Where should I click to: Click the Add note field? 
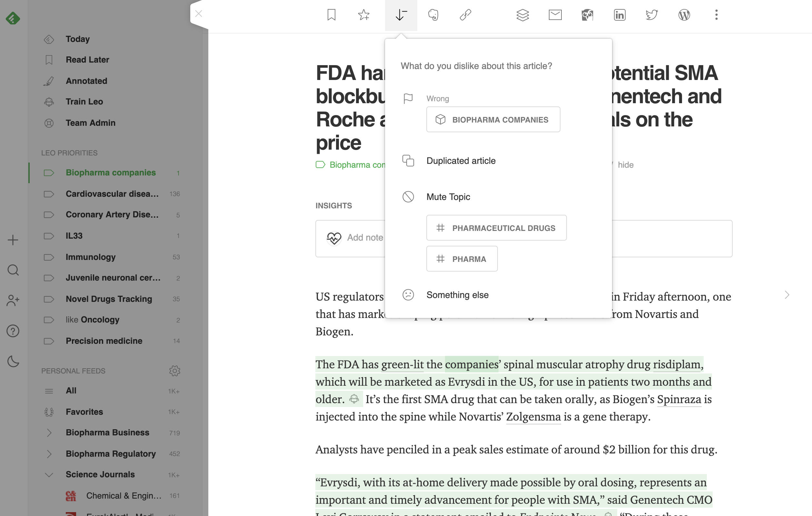[365, 238]
